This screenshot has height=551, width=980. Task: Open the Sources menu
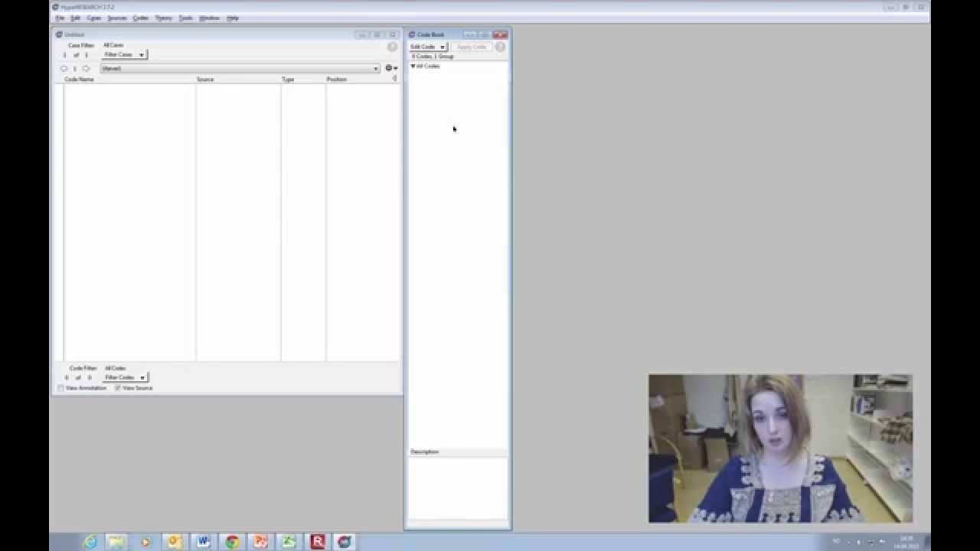(117, 18)
